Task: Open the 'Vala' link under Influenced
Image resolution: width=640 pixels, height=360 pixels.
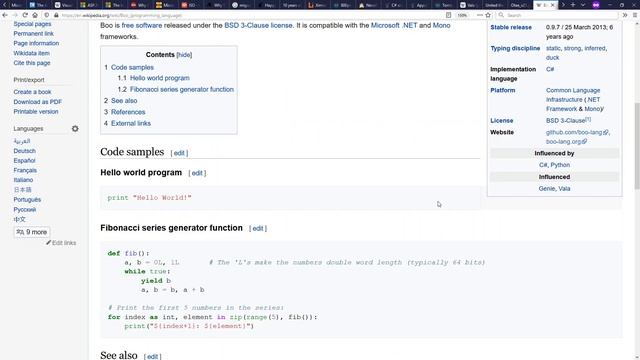Action: 564,189
